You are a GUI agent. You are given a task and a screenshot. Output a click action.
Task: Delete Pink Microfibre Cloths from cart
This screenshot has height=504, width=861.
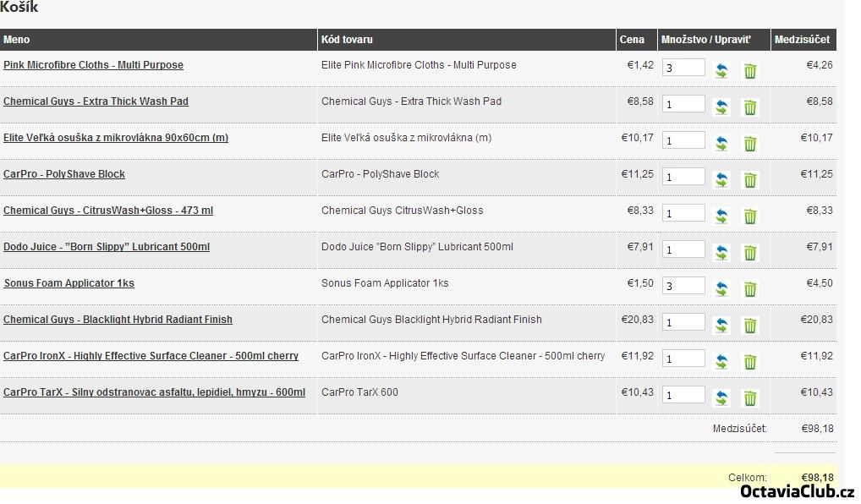coord(749,71)
